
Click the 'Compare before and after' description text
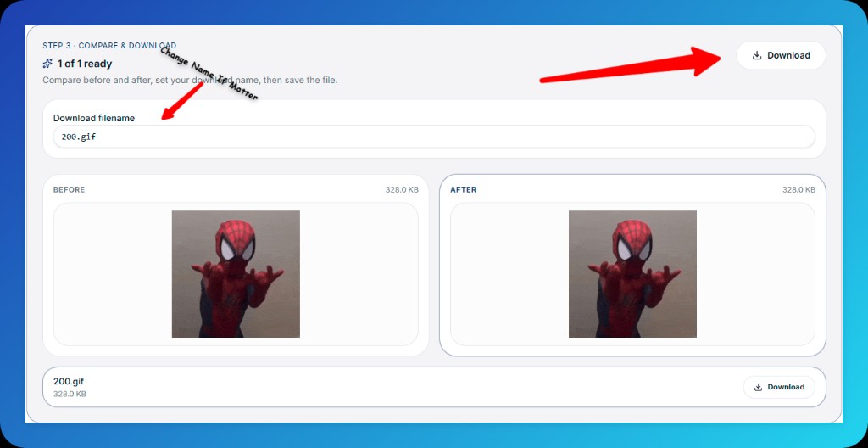[x=190, y=81]
